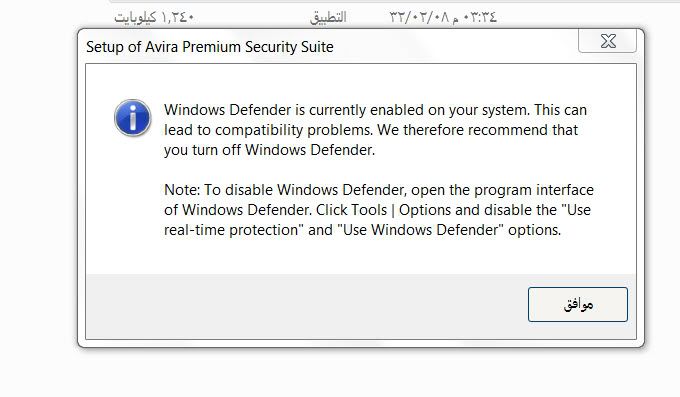
Task: Confirm the dialog with the موافق button
Action: tap(578, 304)
